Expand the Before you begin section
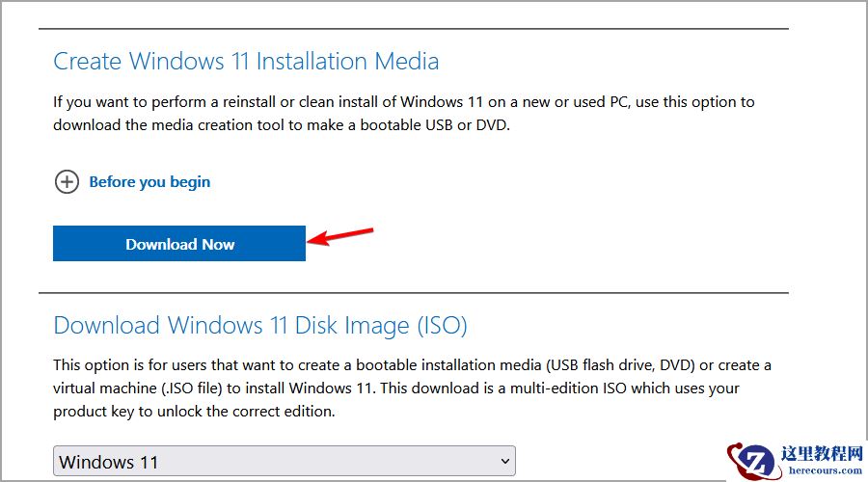Screen dimensions: 868x482 pos(149,182)
